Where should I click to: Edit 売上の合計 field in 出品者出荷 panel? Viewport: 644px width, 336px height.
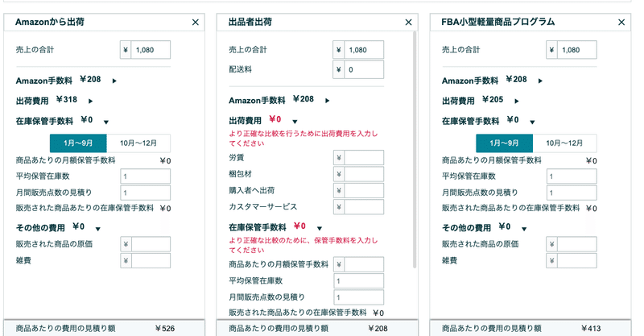pos(364,50)
